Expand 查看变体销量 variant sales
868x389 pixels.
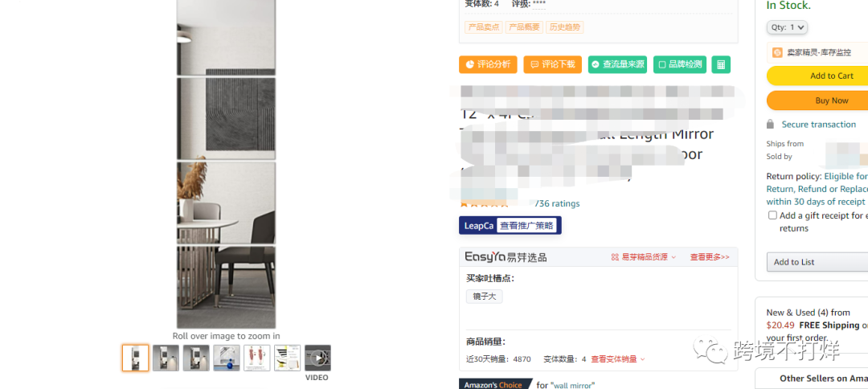618,359
